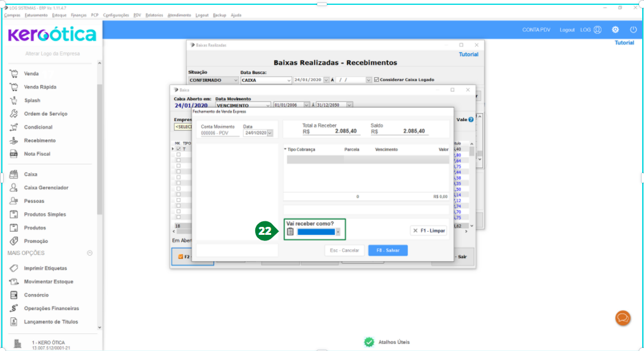The height and width of the screenshot is (351, 644).
Task: Open the Data Busca CAIXA dropdown
Action: coord(289,80)
